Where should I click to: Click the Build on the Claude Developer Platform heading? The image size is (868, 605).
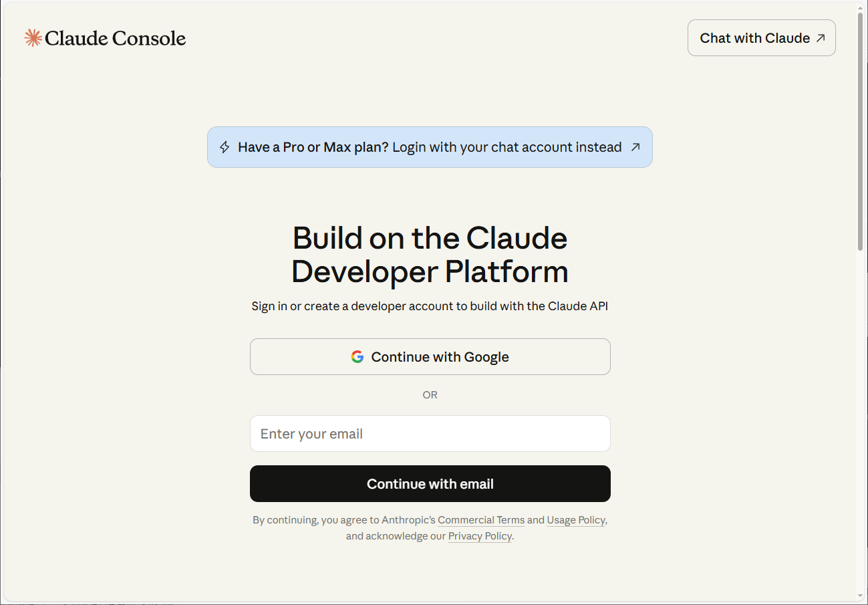[430, 255]
